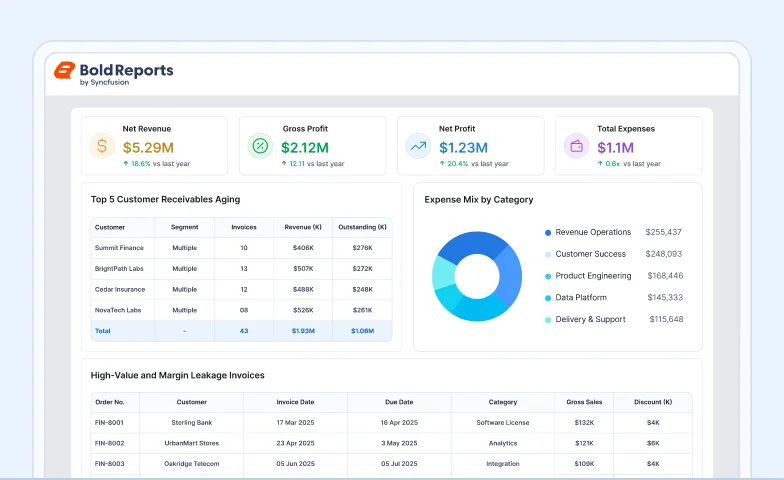Select order FIN-8001
The image size is (784, 480).
coord(109,422)
